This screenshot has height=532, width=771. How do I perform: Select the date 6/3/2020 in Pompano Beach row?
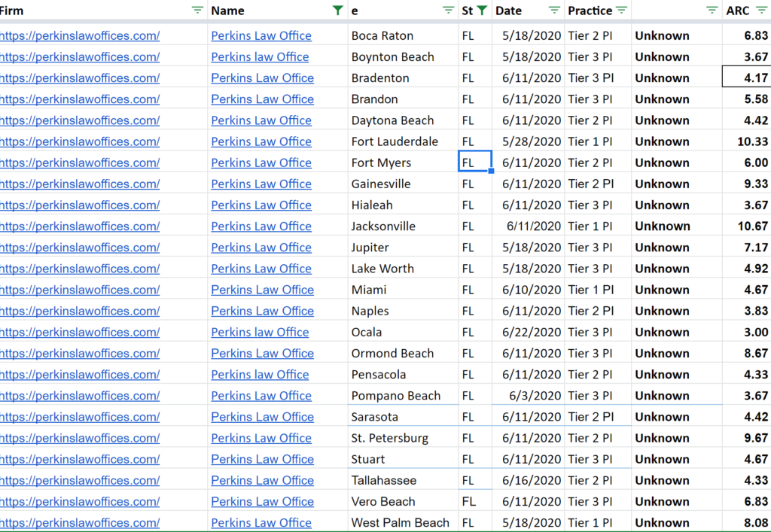coord(529,396)
